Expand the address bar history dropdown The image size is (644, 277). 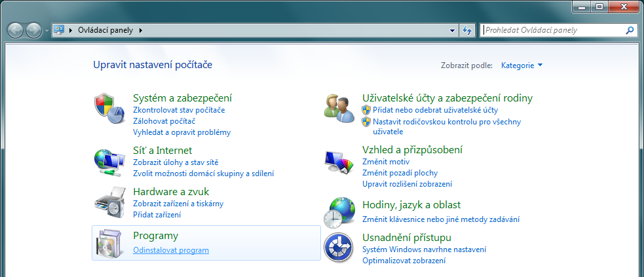(452, 30)
